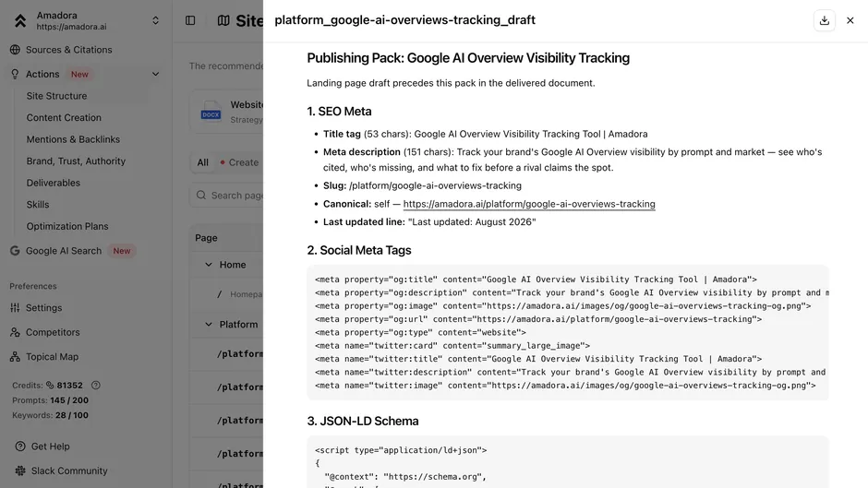Click the credits coin icon
Viewport: 868px width, 488px height.
50,385
